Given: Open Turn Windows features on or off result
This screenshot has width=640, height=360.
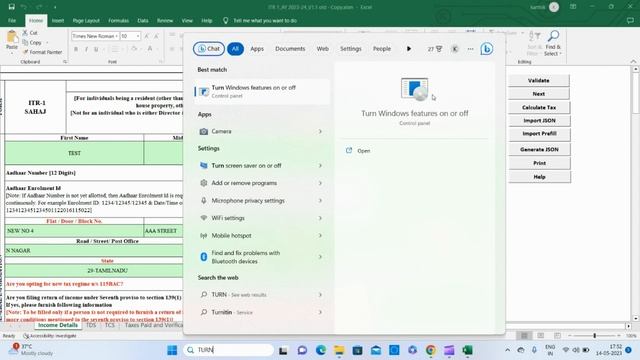Looking at the screenshot, I should [x=262, y=91].
